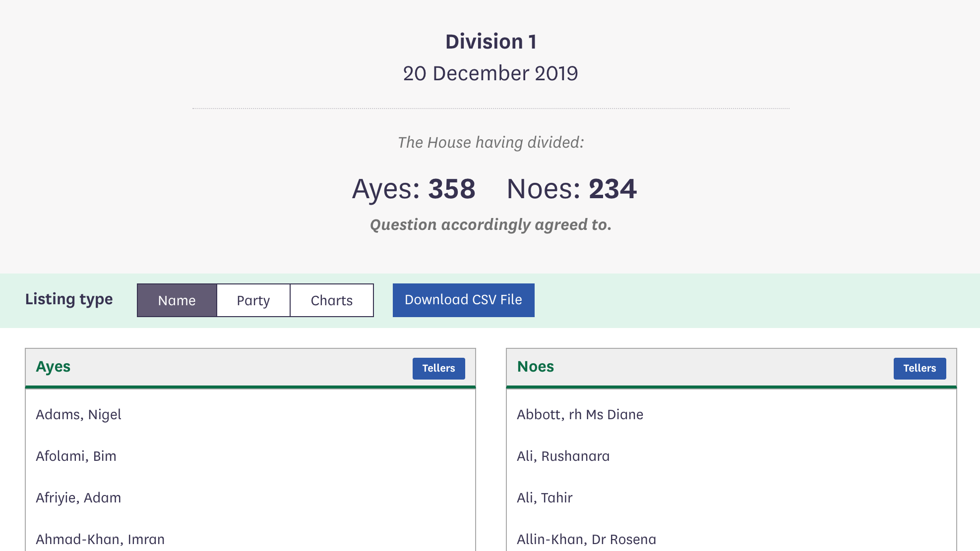Click Afriyie, Adam entry
This screenshot has height=551, width=980.
[x=78, y=497]
